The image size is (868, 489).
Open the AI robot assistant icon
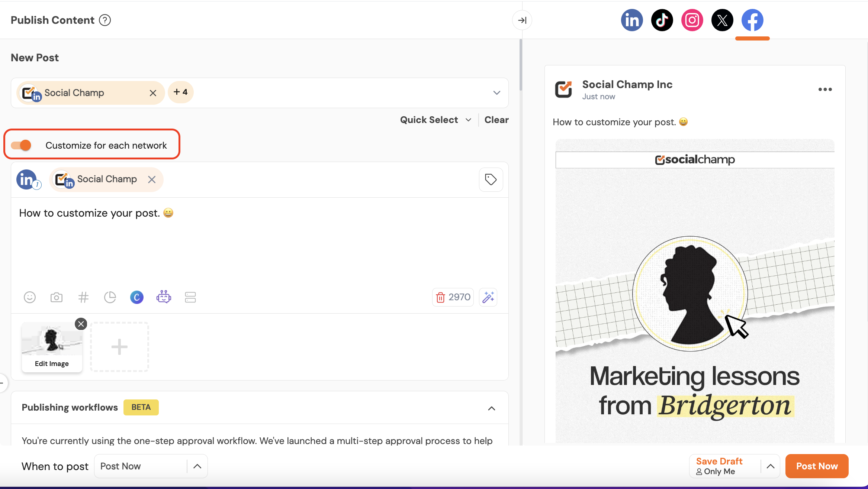[164, 297]
